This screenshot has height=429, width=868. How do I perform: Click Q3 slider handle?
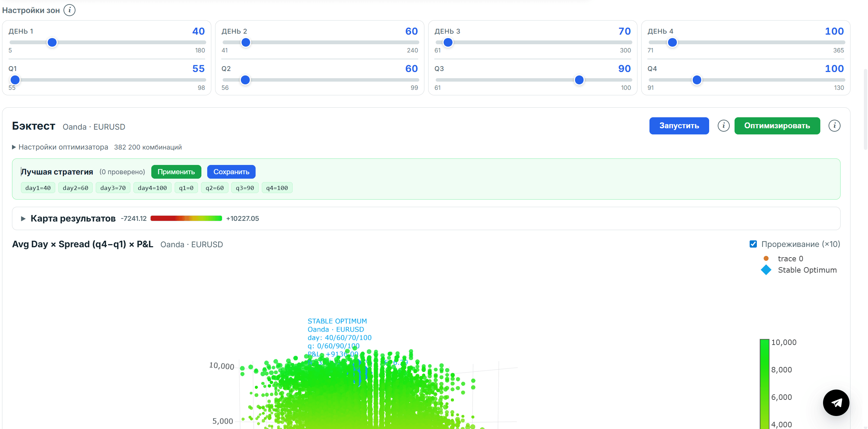579,80
